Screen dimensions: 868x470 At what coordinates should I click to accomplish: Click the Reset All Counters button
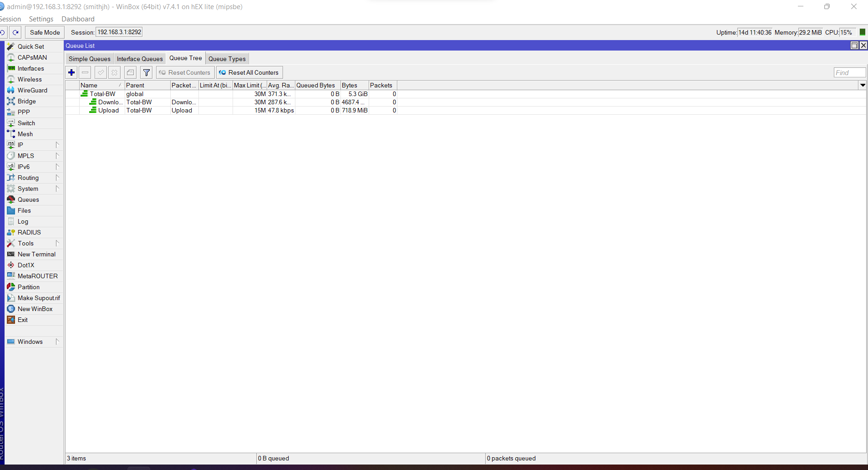point(249,72)
